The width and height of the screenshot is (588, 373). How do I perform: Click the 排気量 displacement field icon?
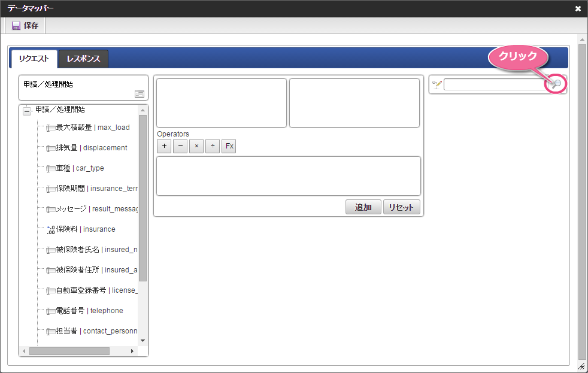coord(51,148)
